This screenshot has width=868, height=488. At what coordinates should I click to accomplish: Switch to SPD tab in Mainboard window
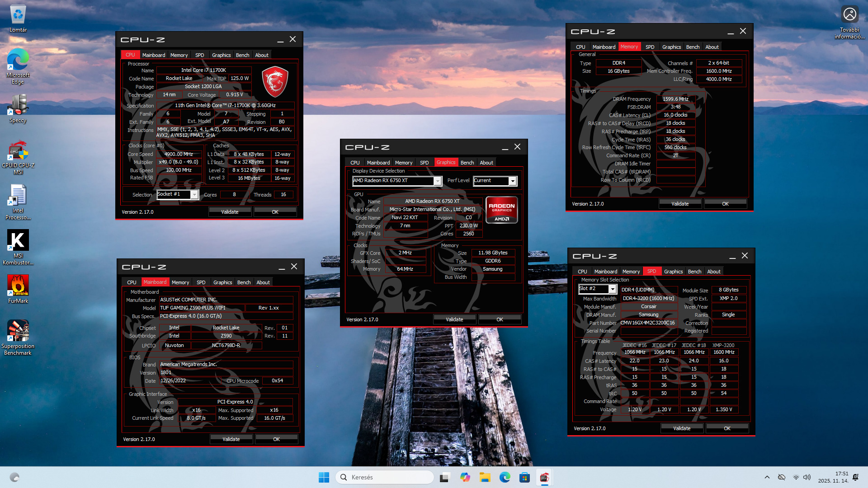(201, 282)
